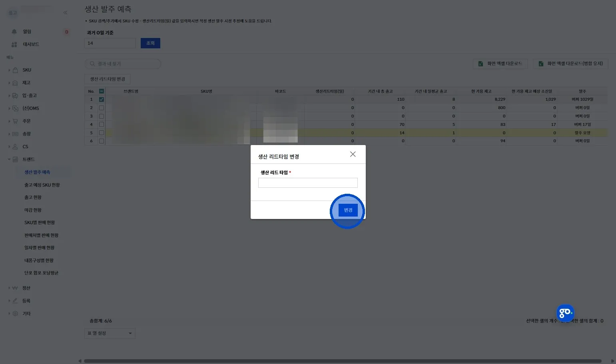Click the 8,229 stock cell
This screenshot has width=616, height=364.
481,99
